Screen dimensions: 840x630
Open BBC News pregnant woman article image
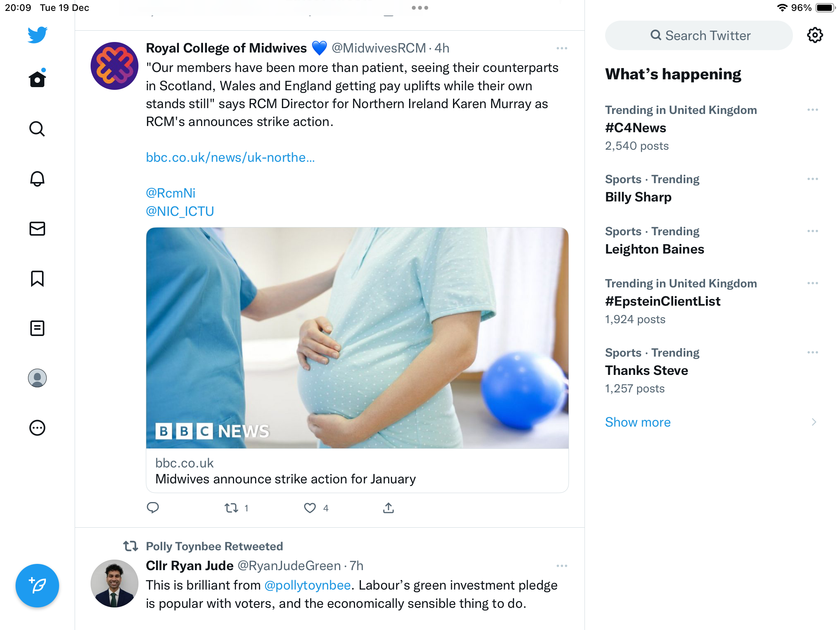coord(357,338)
